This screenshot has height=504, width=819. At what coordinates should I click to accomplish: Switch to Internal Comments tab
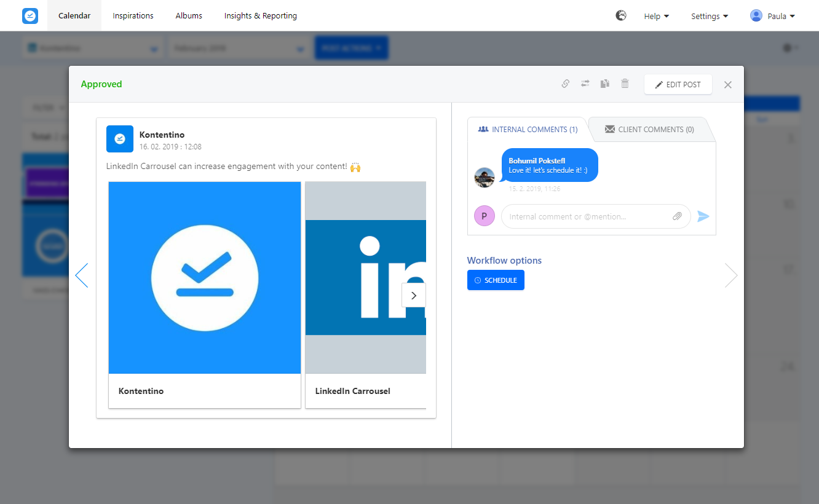click(x=528, y=129)
